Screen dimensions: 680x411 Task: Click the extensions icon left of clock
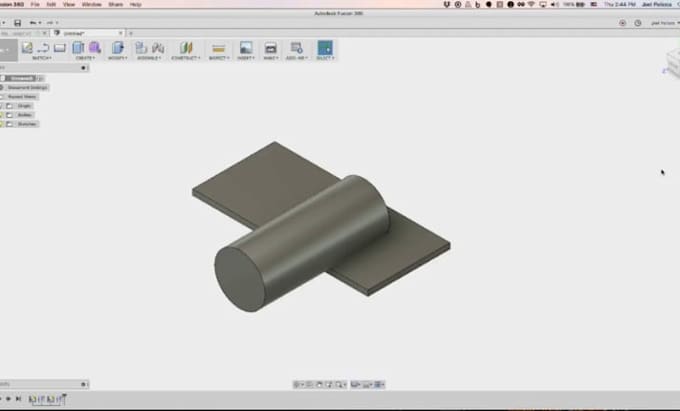click(623, 23)
